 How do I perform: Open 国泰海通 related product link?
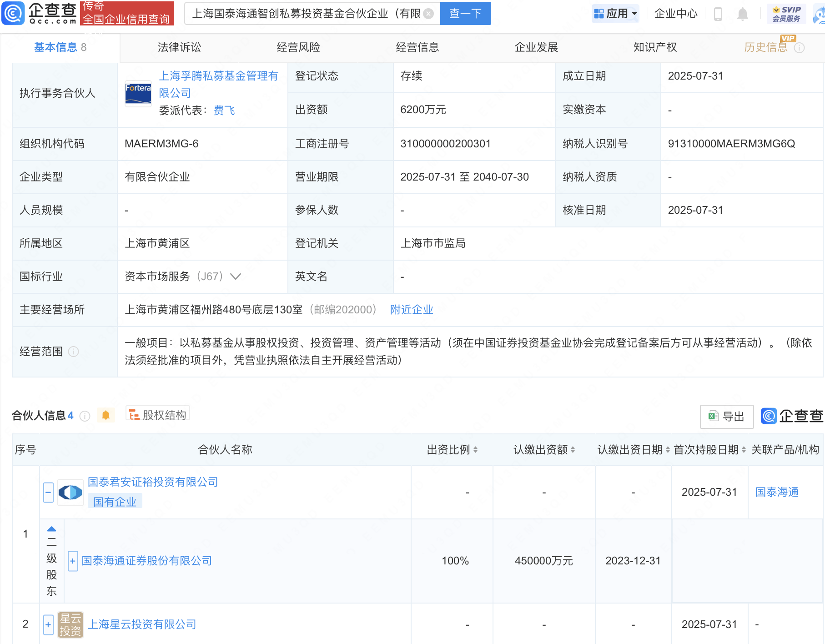pos(777,492)
